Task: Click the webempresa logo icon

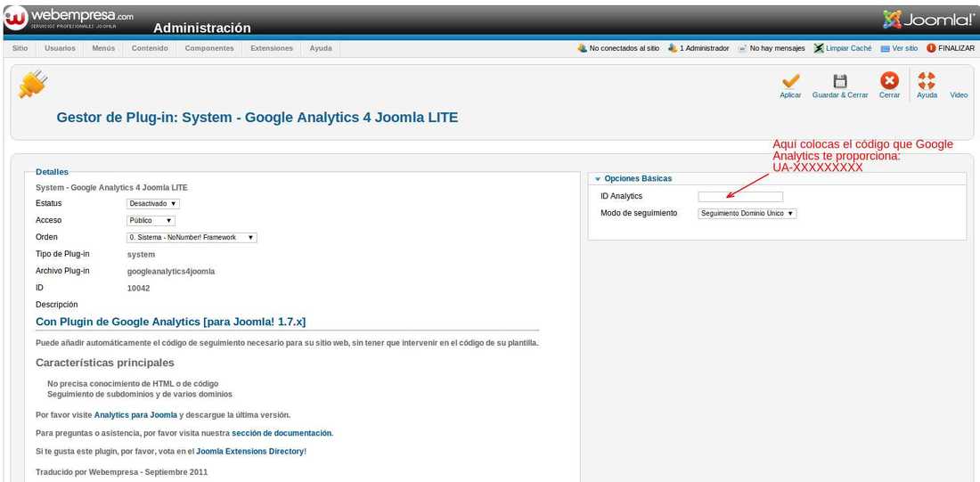Action: [14, 18]
